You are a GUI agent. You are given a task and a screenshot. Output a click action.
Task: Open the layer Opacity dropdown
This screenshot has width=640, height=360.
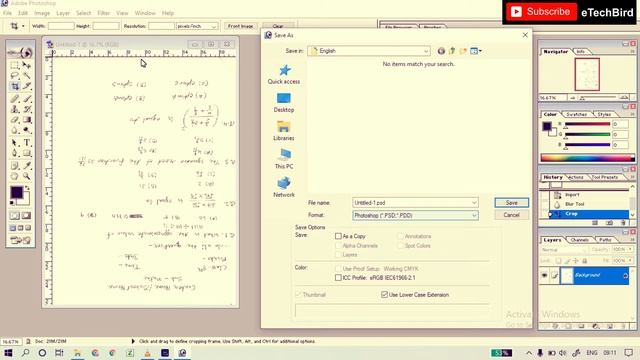631,249
